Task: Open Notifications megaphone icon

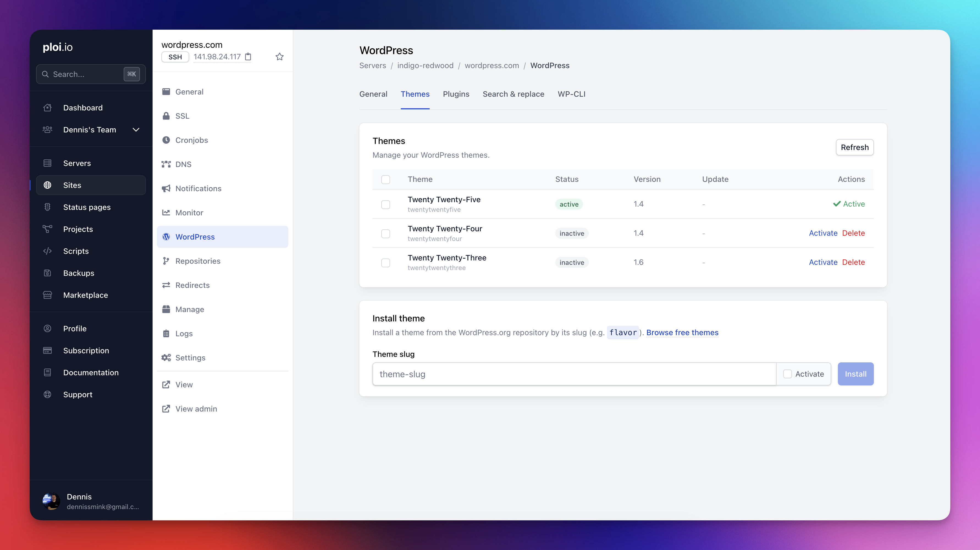Action: tap(166, 188)
